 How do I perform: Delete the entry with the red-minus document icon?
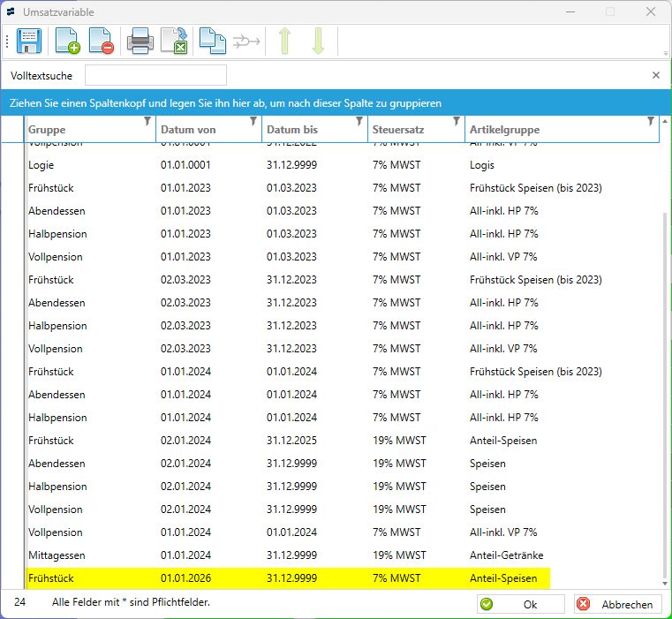(x=101, y=42)
